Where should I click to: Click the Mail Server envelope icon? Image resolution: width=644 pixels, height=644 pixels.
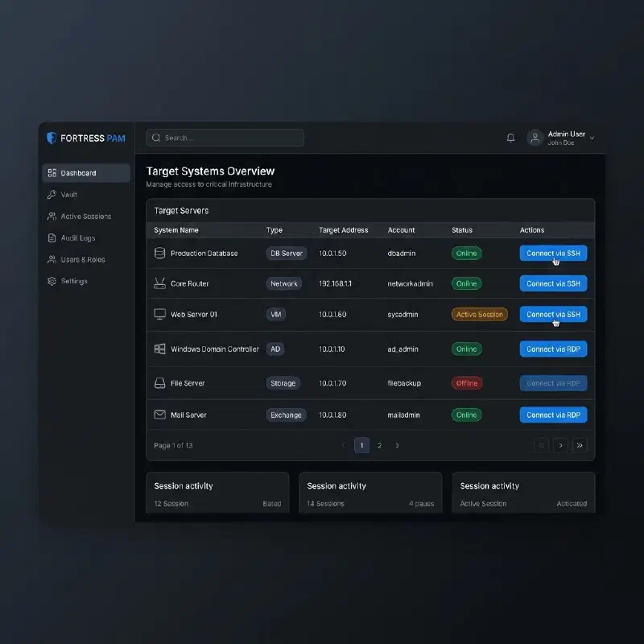pos(159,415)
